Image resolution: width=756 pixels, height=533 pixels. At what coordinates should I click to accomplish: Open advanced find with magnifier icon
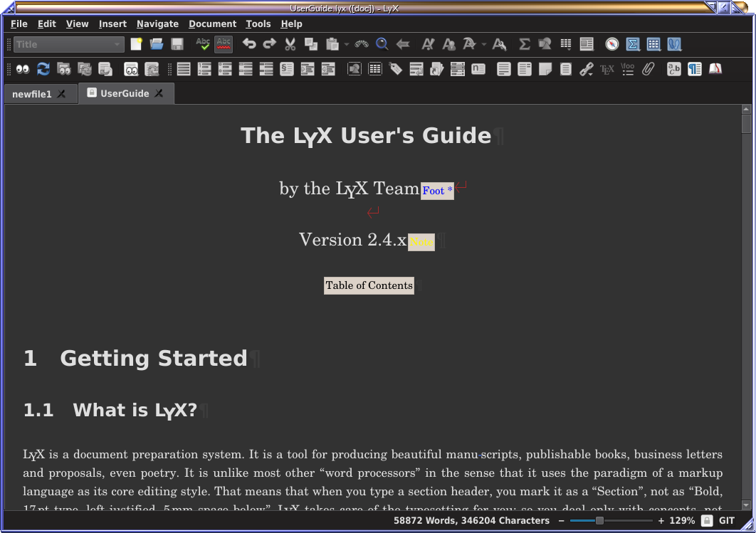coord(382,44)
